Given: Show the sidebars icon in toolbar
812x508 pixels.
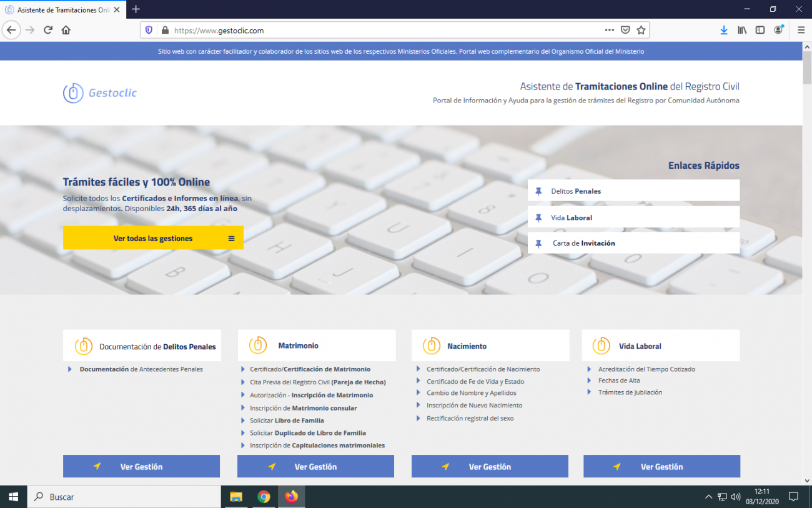Looking at the screenshot, I should (x=760, y=30).
